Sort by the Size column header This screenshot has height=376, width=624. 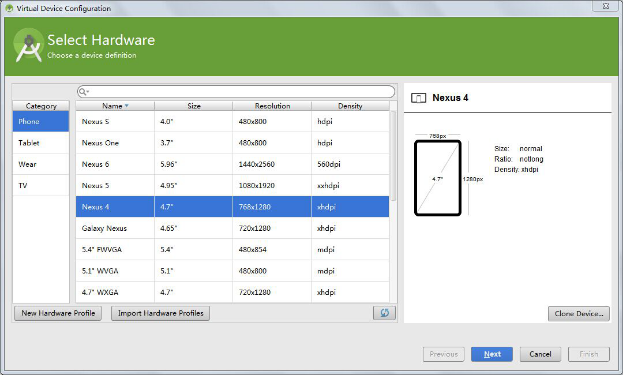pyautogui.click(x=193, y=106)
